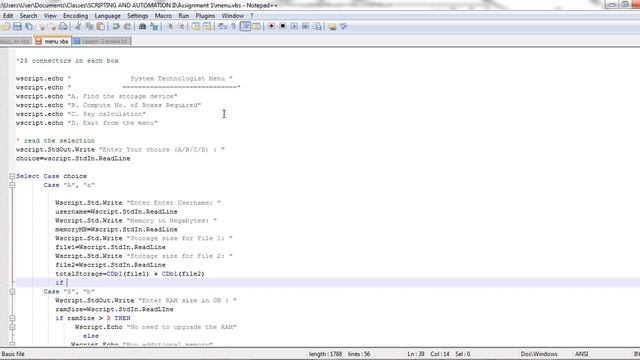Click the Open file toolbar icon
Image resolution: width=640 pixels, height=360 pixels.
6,27
